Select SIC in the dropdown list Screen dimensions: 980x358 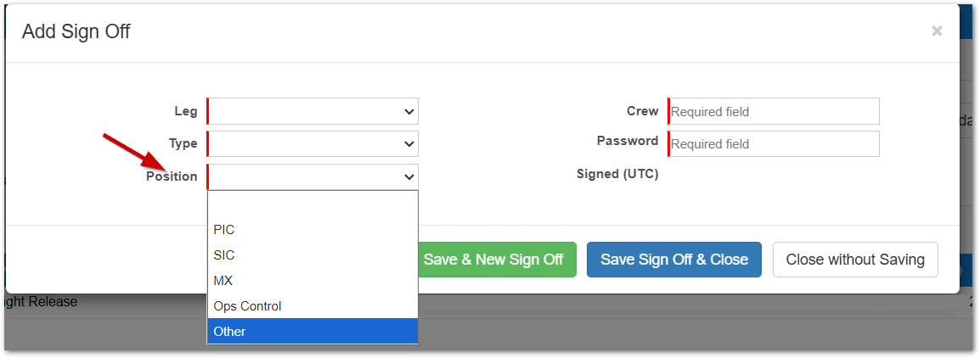pyautogui.click(x=313, y=255)
